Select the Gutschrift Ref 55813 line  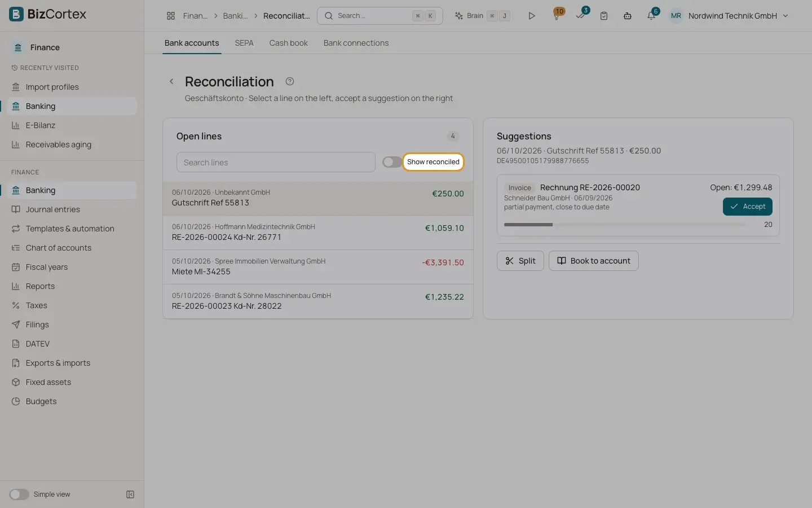coord(318,198)
